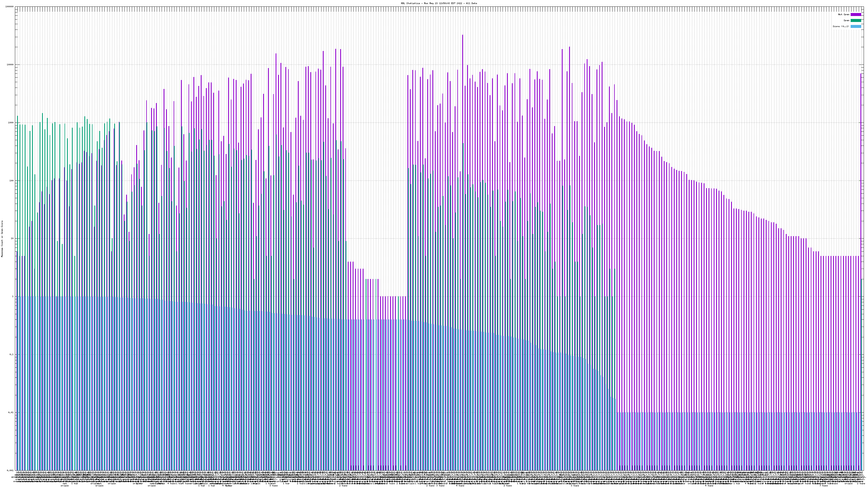Click the 1 y-axis tick label
This screenshot has height=488, width=868.
click(x=13, y=296)
